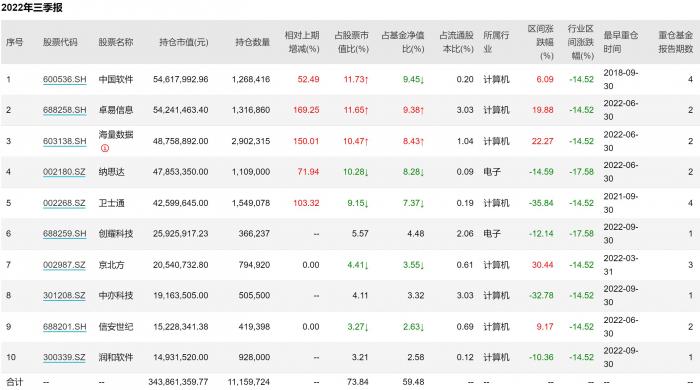The image size is (700, 390).
Task: Open stock code 600536.SH link
Action: click(x=64, y=79)
